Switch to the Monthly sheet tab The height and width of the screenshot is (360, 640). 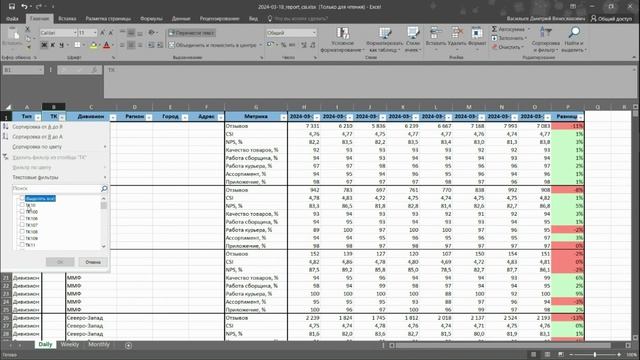(99, 344)
